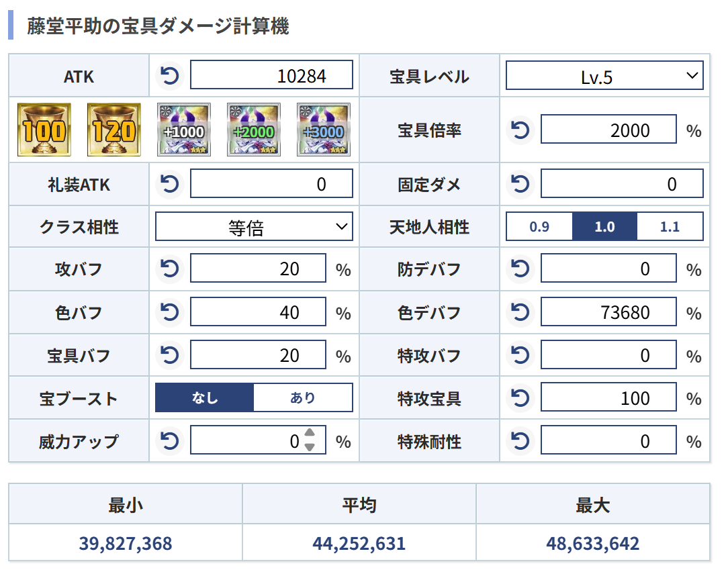Edit the 礼装ATK input field
Viewport: 728px width, 572px height.
(271, 183)
